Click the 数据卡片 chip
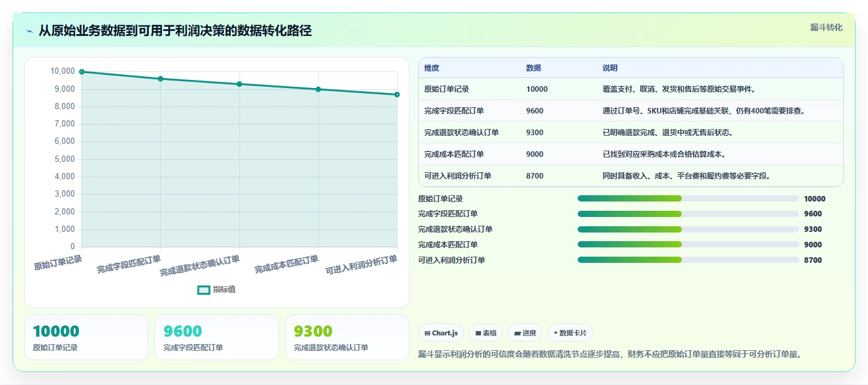The width and height of the screenshot is (868, 385). 570,333
